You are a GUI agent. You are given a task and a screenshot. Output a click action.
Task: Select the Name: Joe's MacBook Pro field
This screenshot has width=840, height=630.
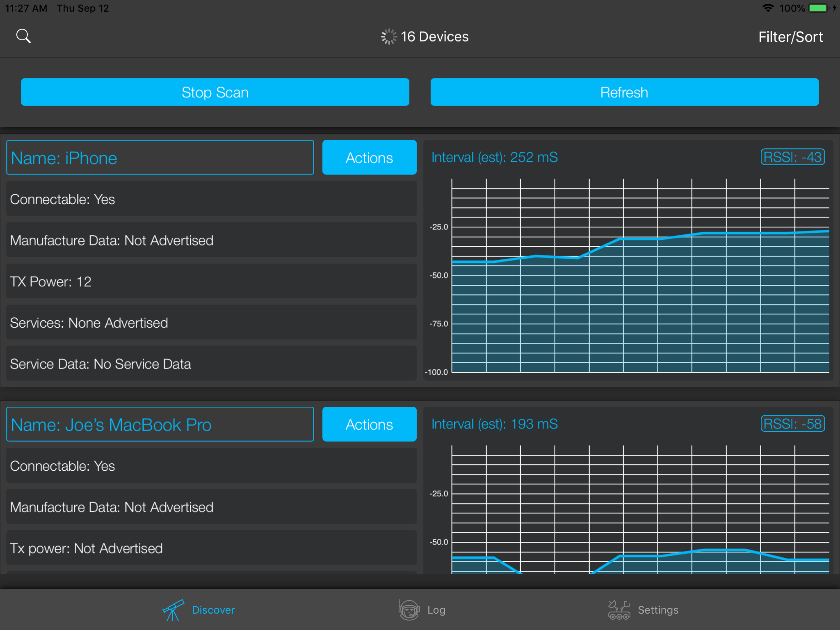160,424
